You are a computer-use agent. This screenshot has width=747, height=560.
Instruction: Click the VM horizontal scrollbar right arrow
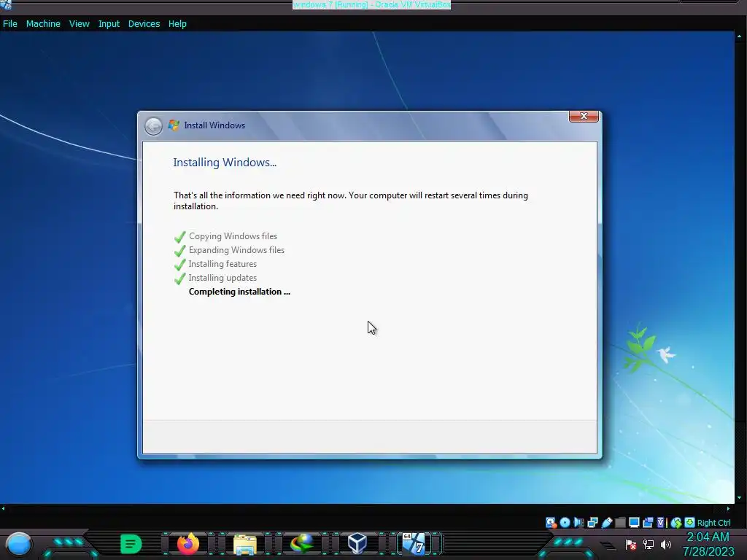tap(728, 508)
